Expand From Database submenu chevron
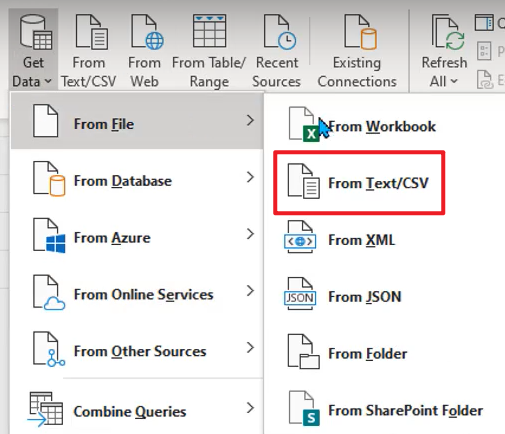505x434 pixels. point(250,177)
